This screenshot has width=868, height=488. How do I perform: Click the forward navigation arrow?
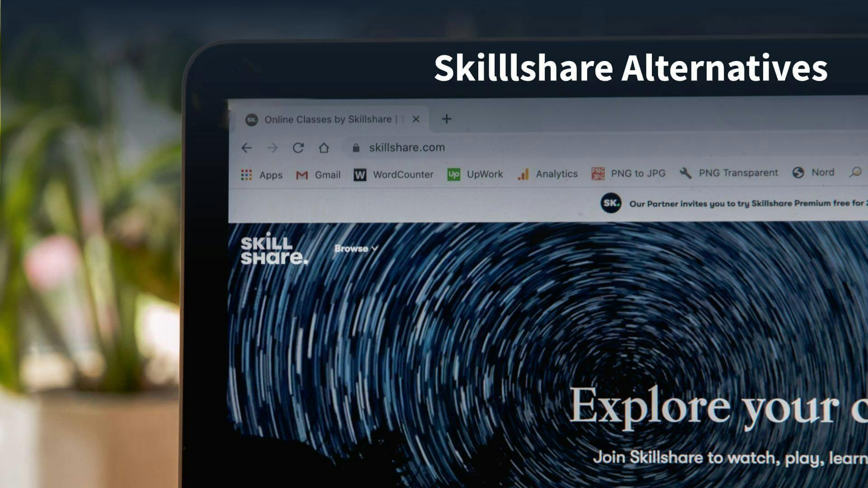coord(272,148)
